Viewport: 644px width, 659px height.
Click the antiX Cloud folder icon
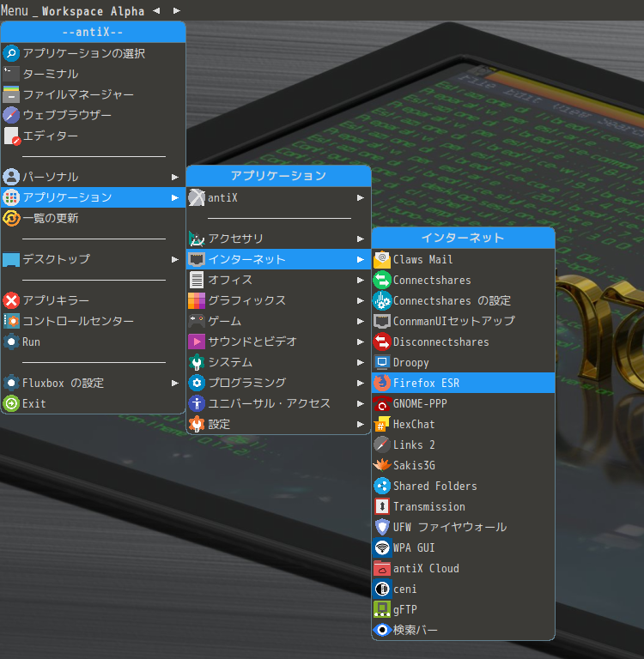point(382,568)
